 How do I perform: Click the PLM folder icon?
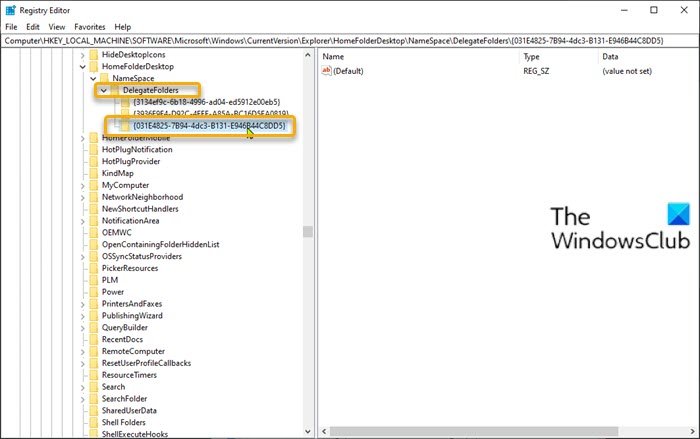tap(94, 280)
